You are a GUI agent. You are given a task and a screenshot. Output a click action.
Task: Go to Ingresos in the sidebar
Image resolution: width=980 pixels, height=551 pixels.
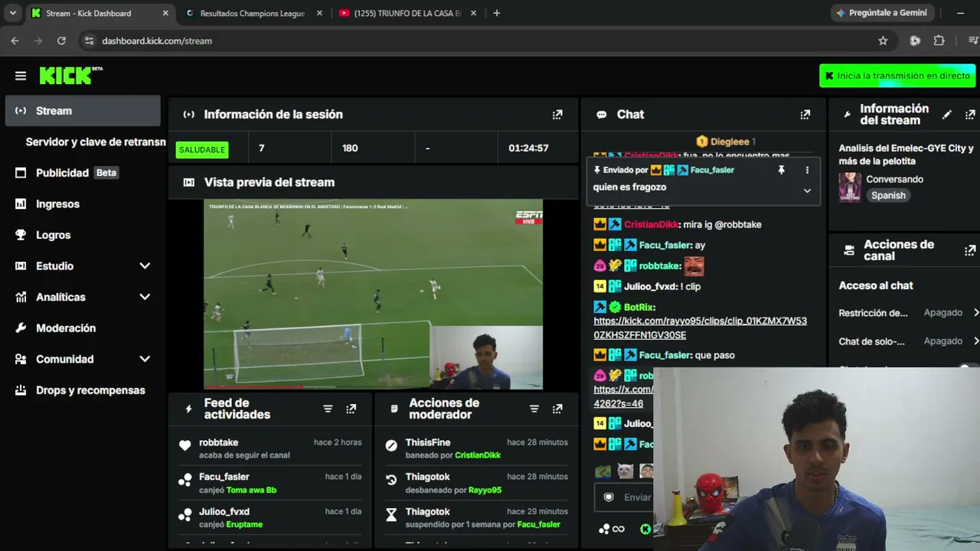[83, 204]
